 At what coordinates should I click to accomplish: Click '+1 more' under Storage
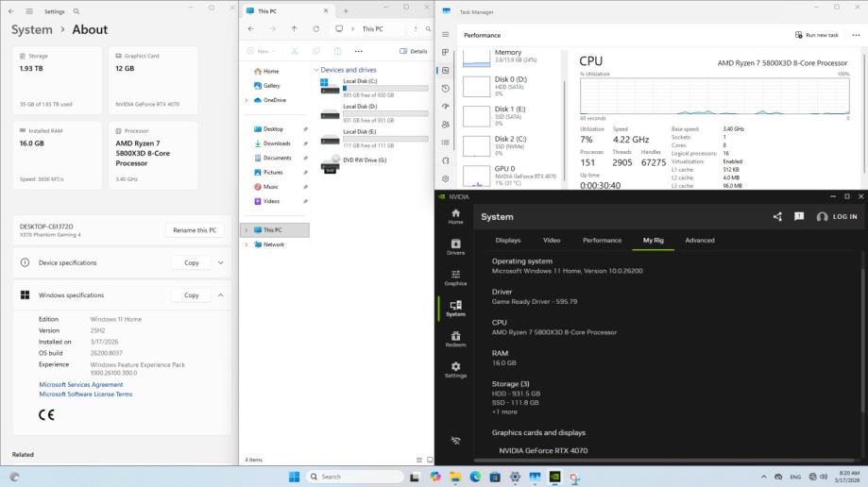click(504, 411)
